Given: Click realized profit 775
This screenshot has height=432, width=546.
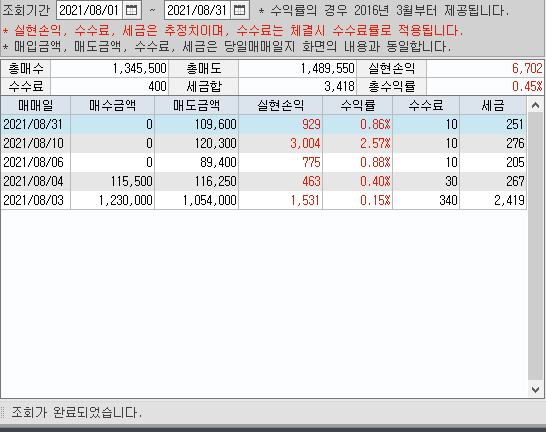Looking at the screenshot, I should point(311,162).
